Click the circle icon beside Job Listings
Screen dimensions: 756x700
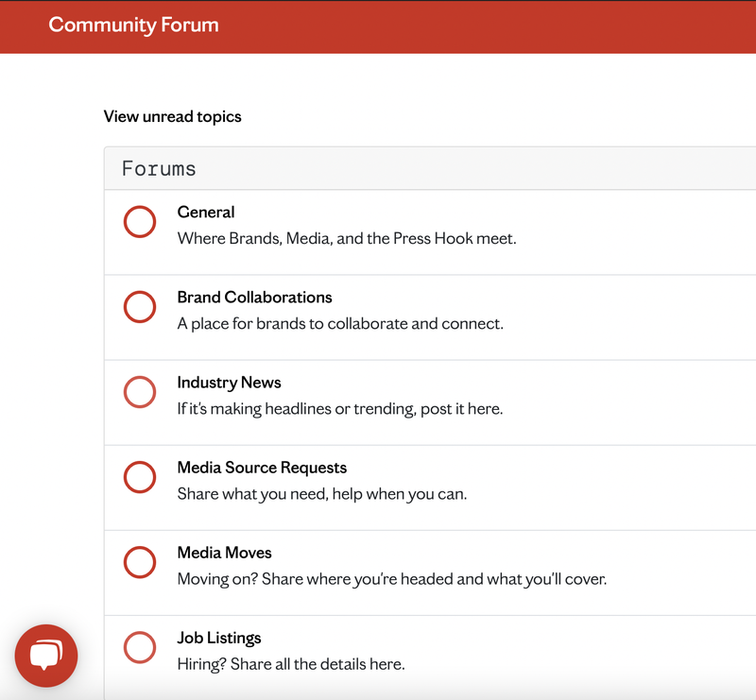[x=140, y=647]
